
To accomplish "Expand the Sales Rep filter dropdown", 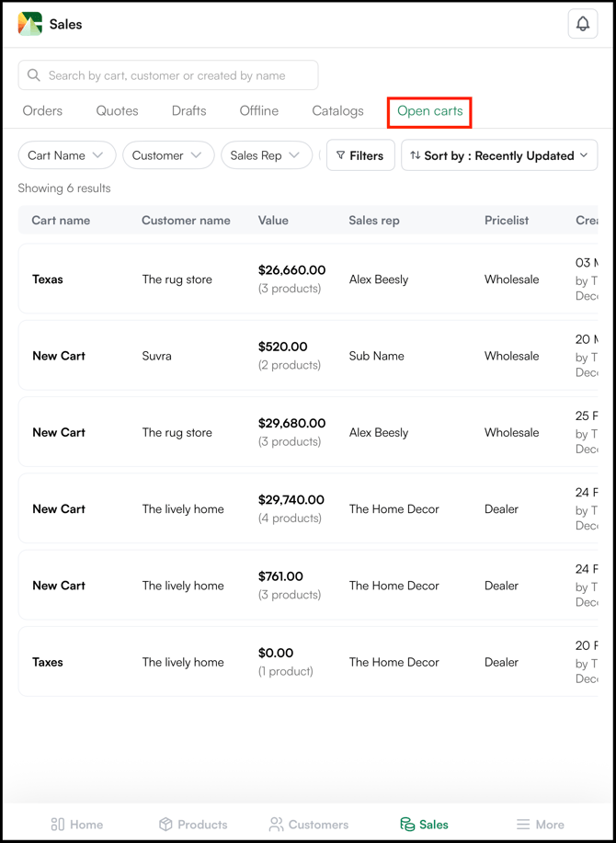I will pyautogui.click(x=267, y=155).
